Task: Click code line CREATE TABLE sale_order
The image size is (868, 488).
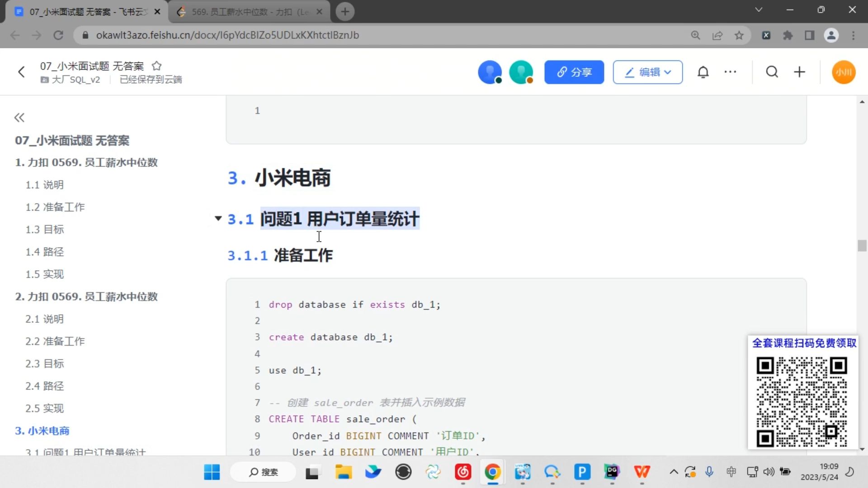Action: tap(342, 419)
